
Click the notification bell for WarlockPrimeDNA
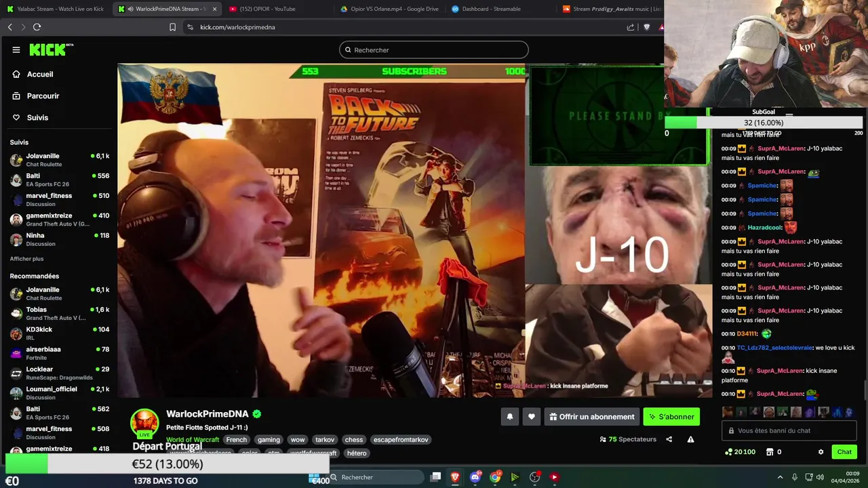510,417
